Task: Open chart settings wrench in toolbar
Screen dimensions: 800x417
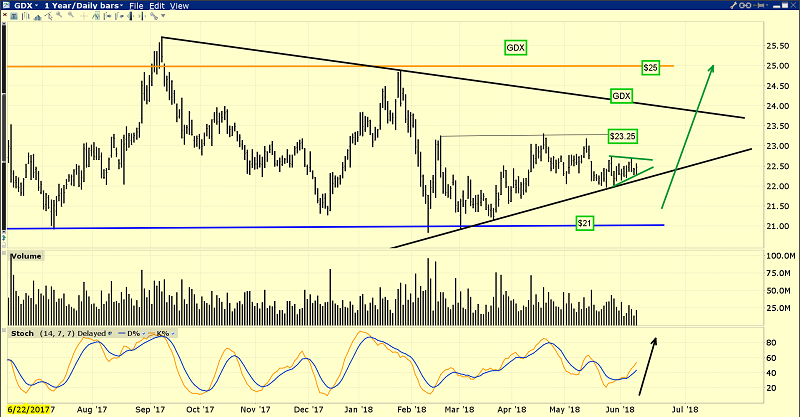Action: [154, 16]
